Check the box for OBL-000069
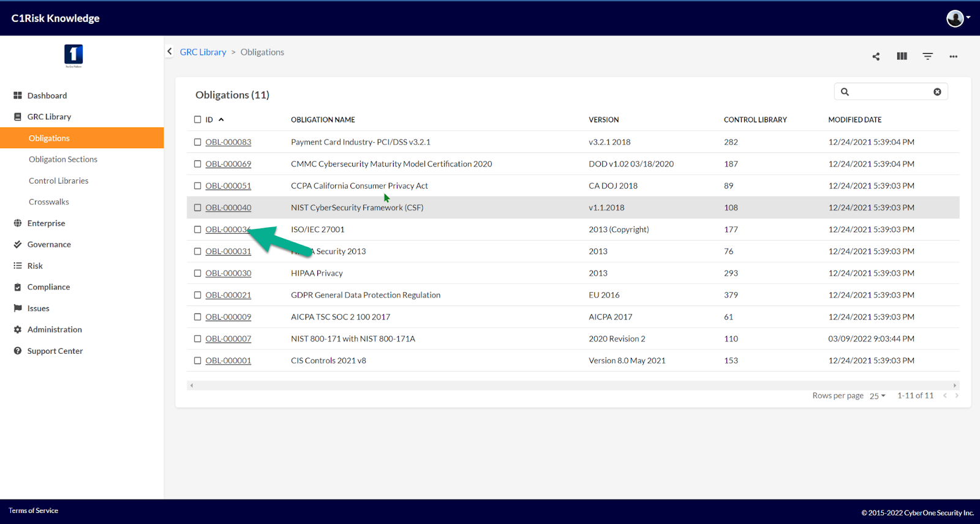Screen dimensions: 980x524 pyautogui.click(x=197, y=164)
